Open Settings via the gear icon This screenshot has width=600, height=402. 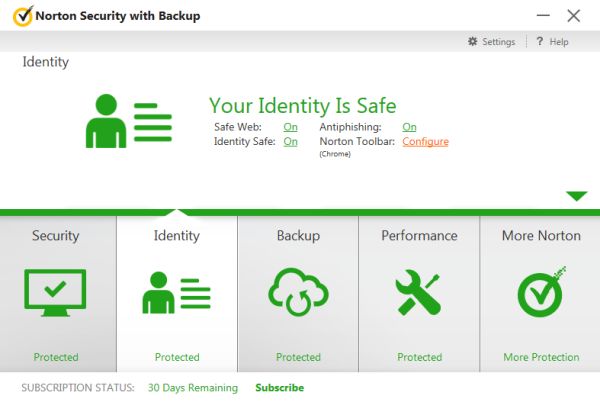473,41
